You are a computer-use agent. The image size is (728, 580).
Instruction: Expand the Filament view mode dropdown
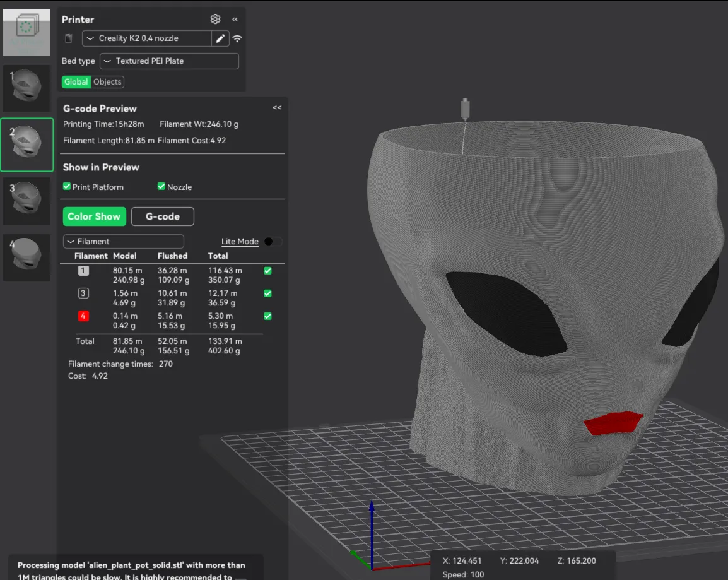click(124, 242)
